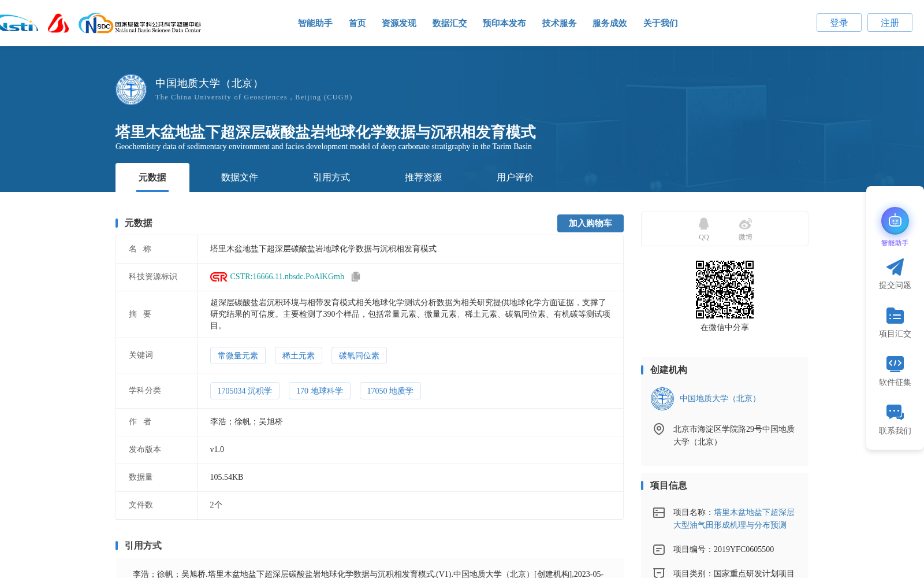The height and width of the screenshot is (578, 924).
Task: Click the data size value 105.54KB
Action: [227, 477]
